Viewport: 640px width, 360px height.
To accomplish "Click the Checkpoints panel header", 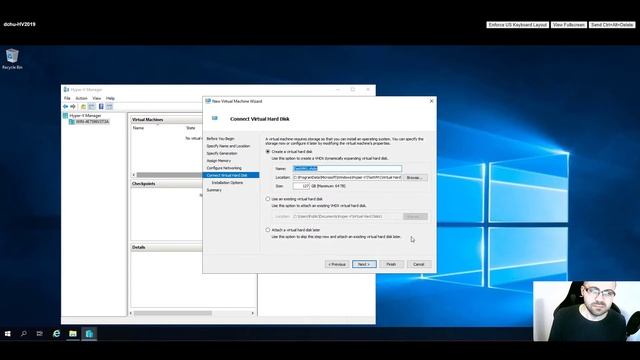I will click(x=166, y=184).
